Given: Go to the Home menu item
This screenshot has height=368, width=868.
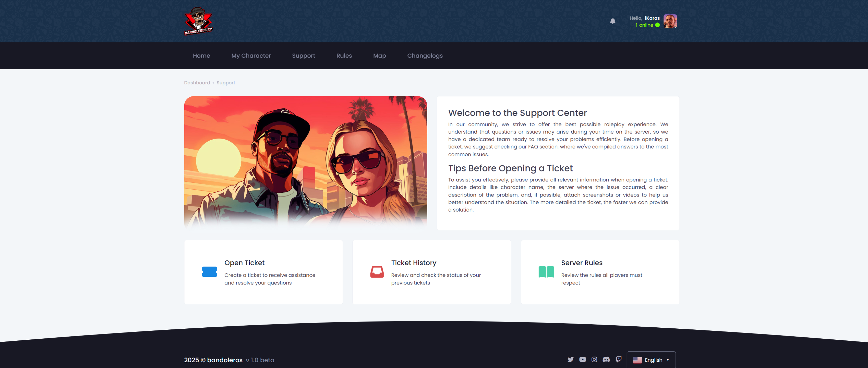Looking at the screenshot, I should click(x=201, y=56).
